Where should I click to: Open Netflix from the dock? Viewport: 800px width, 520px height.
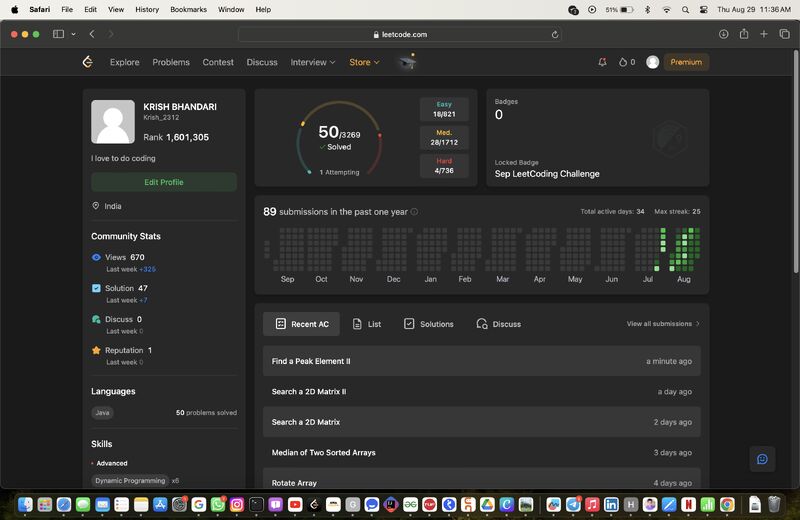click(x=688, y=505)
